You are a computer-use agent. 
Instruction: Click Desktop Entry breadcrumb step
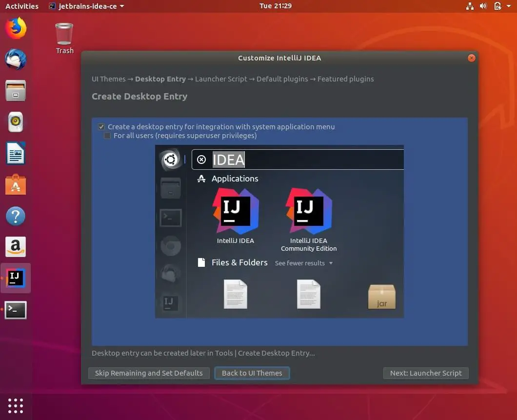[x=160, y=79]
